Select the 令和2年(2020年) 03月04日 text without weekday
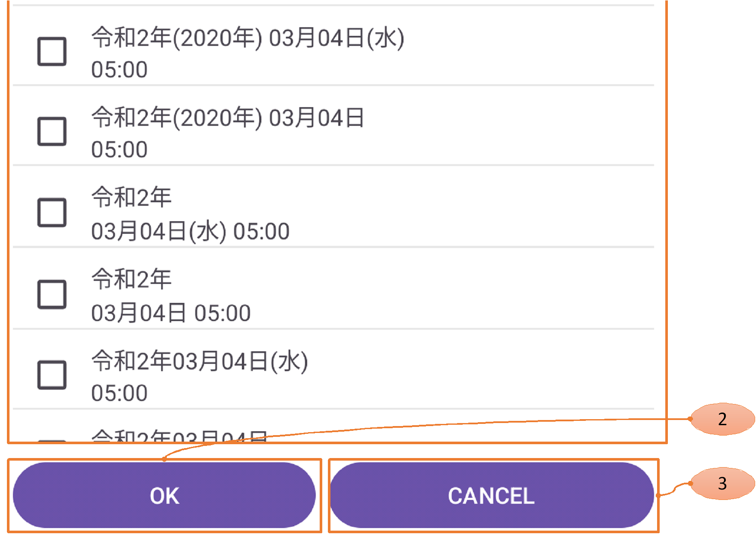This screenshot has height=541, width=756. pos(228,118)
